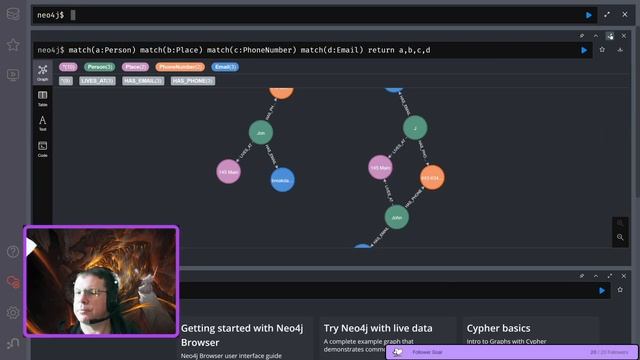Switch to the Table view
This screenshot has height=360, width=640.
point(42,98)
